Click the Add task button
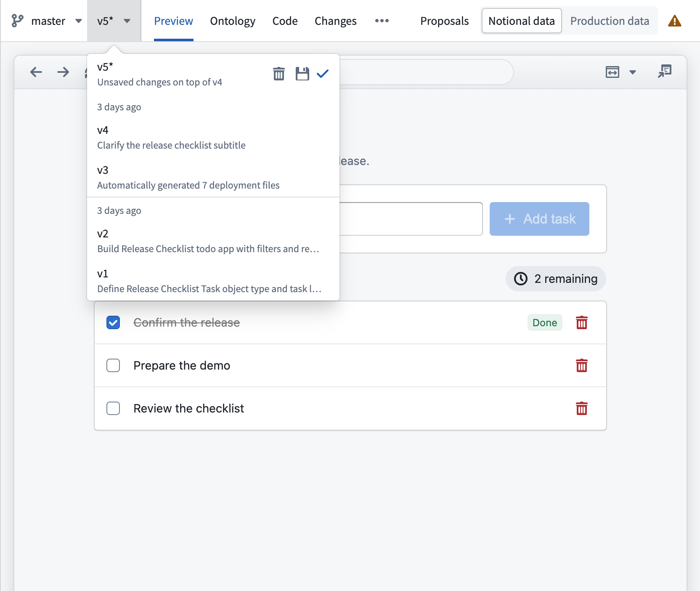 click(539, 219)
